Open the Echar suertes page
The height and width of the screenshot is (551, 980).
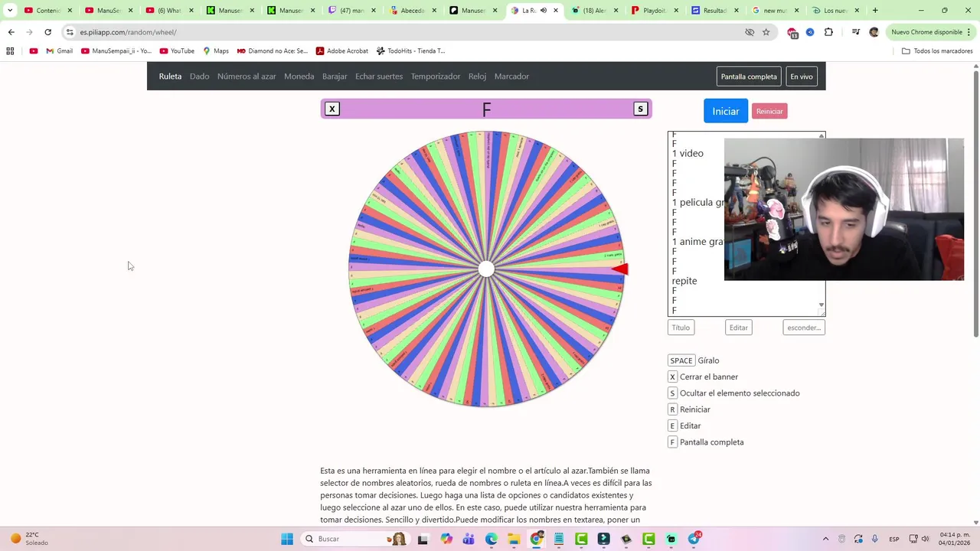(x=379, y=77)
